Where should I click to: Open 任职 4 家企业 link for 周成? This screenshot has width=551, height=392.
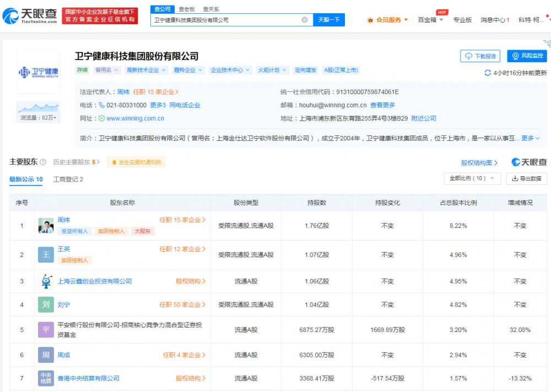coord(184,355)
